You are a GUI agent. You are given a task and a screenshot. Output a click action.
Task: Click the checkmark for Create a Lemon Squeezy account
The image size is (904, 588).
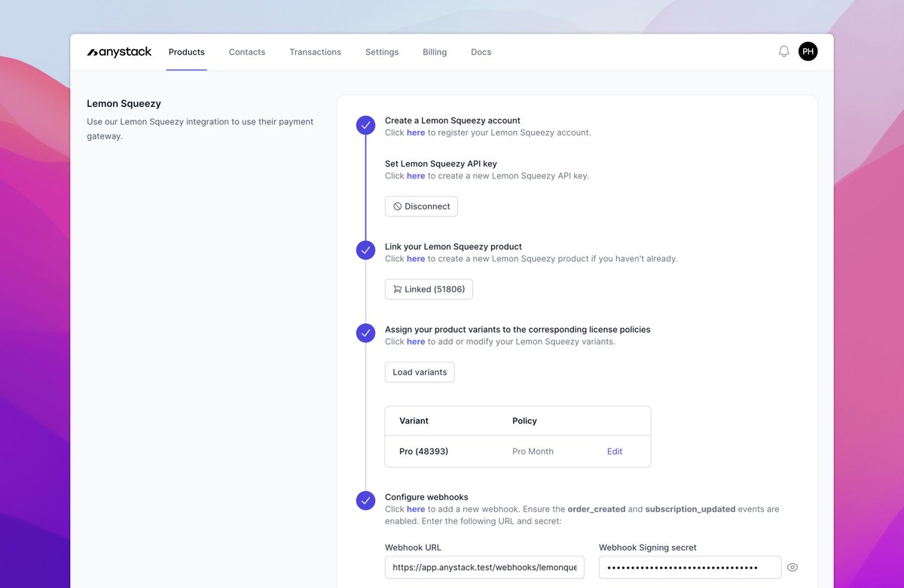(x=365, y=126)
